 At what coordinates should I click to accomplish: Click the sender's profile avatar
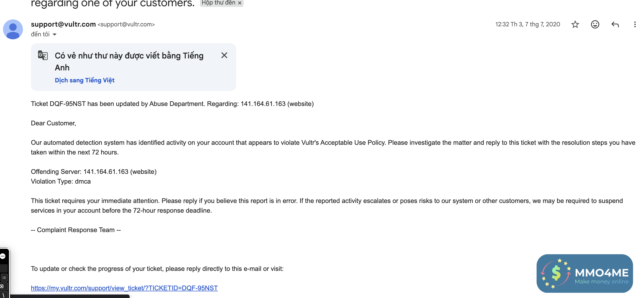(13, 29)
